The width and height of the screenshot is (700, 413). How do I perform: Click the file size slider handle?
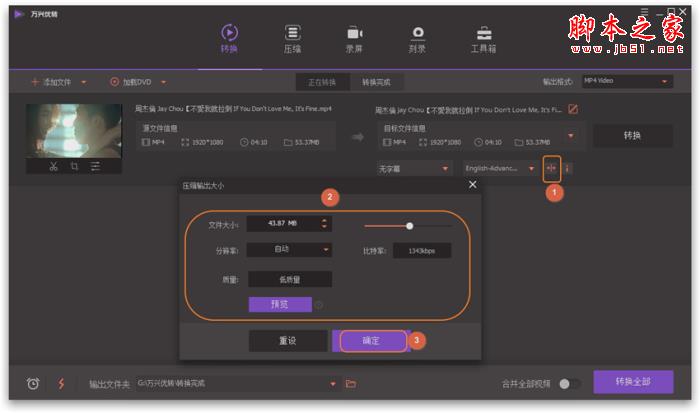point(409,226)
